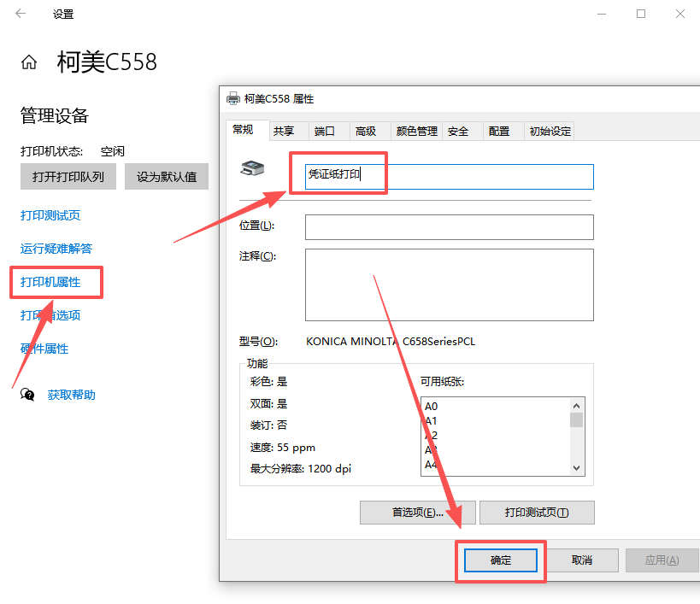Click the 最大分辨率: 1200 dpi text
The height and width of the screenshot is (604, 700).
click(301, 469)
